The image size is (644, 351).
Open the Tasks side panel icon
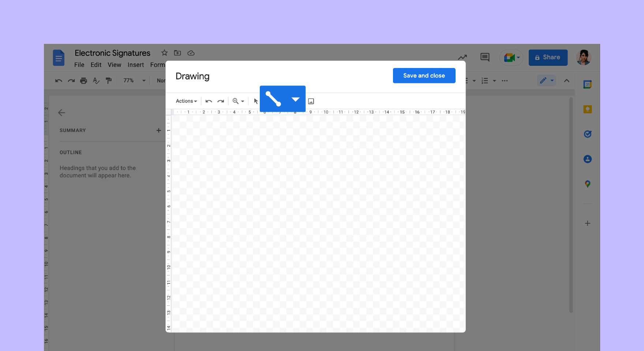click(x=587, y=134)
